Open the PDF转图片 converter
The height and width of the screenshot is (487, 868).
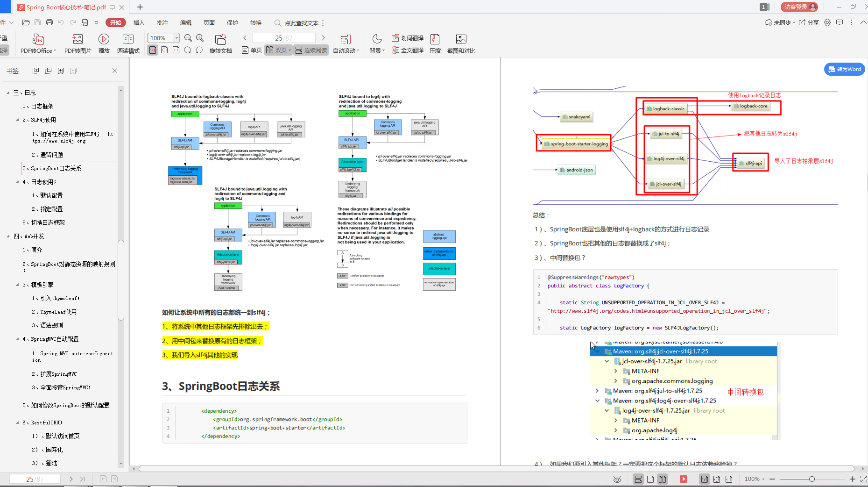(78, 44)
